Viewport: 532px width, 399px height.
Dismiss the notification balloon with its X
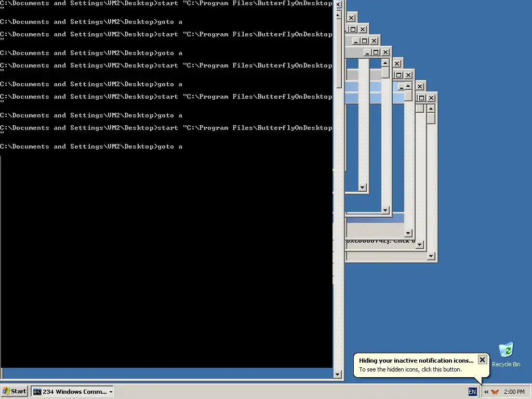point(482,360)
